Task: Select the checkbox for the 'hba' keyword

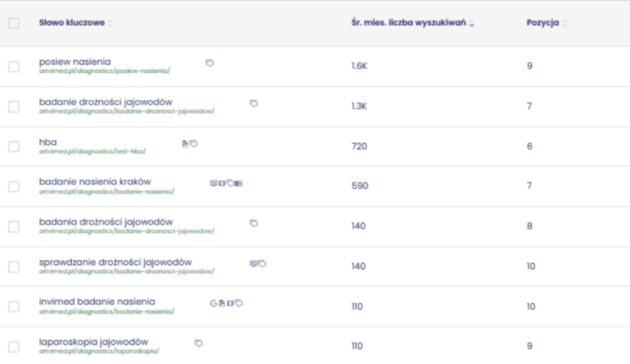Action: pos(14,146)
